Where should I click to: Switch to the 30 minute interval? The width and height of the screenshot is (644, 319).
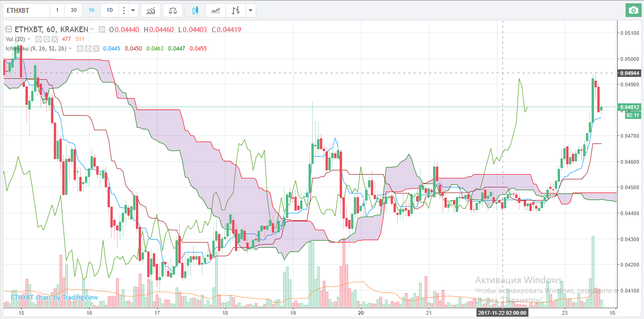[x=73, y=10]
